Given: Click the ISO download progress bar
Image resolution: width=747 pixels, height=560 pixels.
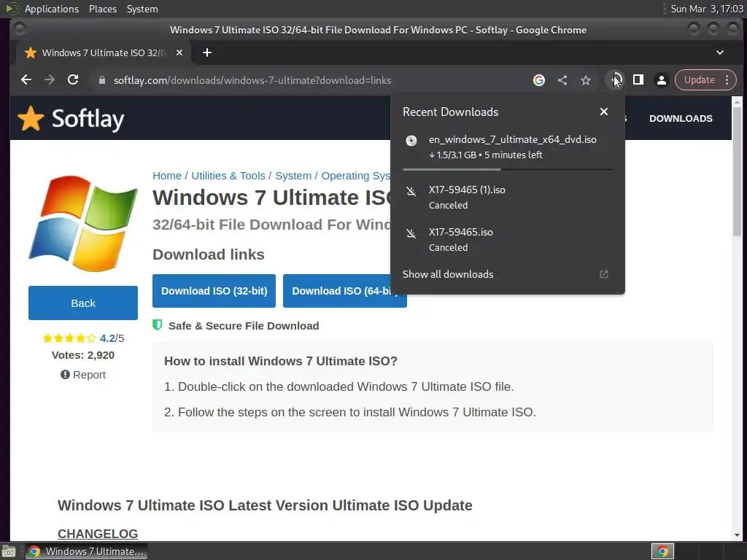Looking at the screenshot, I should point(508,169).
